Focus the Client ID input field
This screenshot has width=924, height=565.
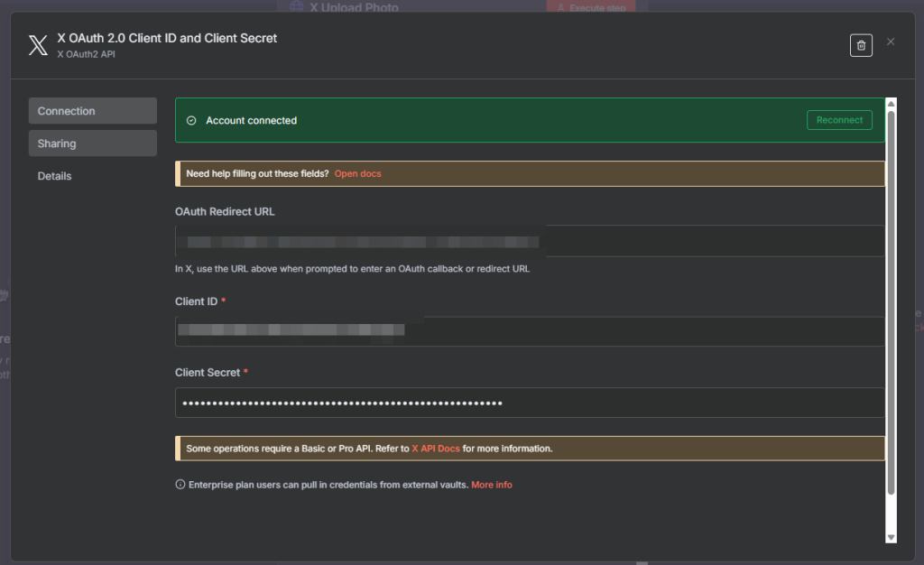click(530, 330)
